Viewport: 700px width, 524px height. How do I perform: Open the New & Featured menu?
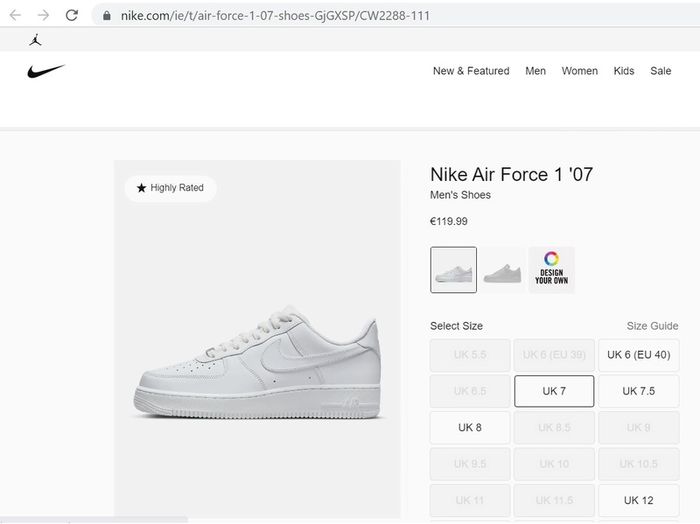point(471,71)
